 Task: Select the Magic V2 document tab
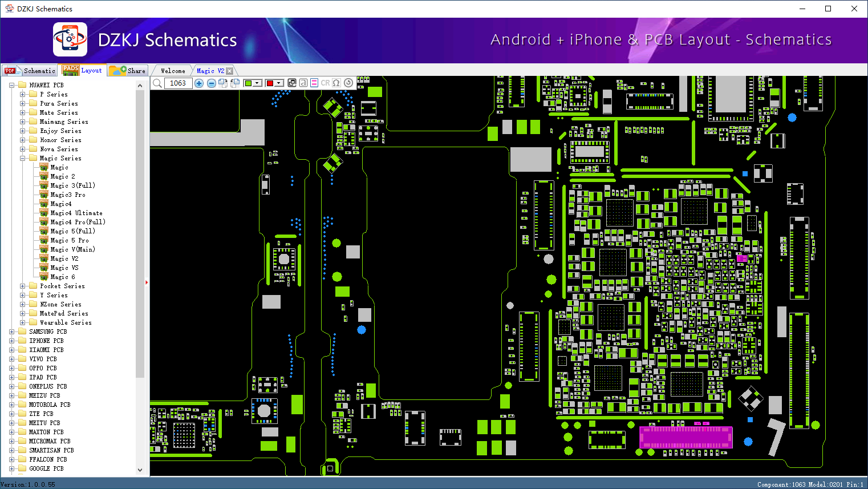(210, 71)
